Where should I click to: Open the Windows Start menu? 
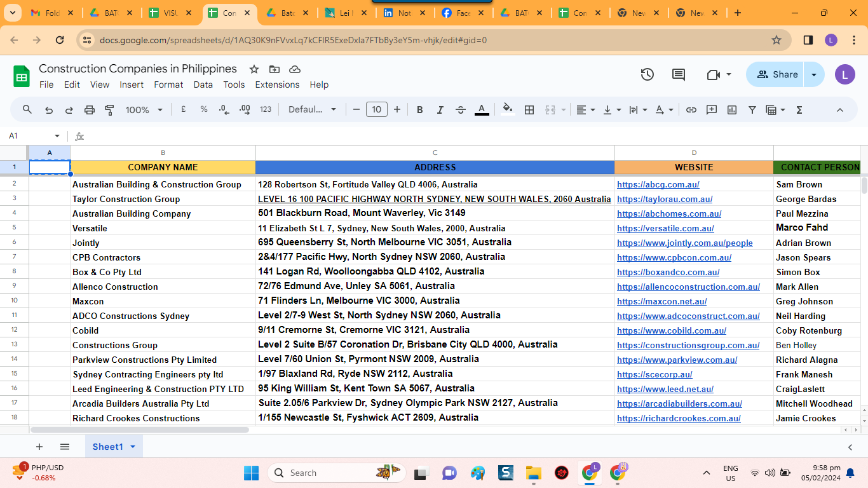[252, 473]
